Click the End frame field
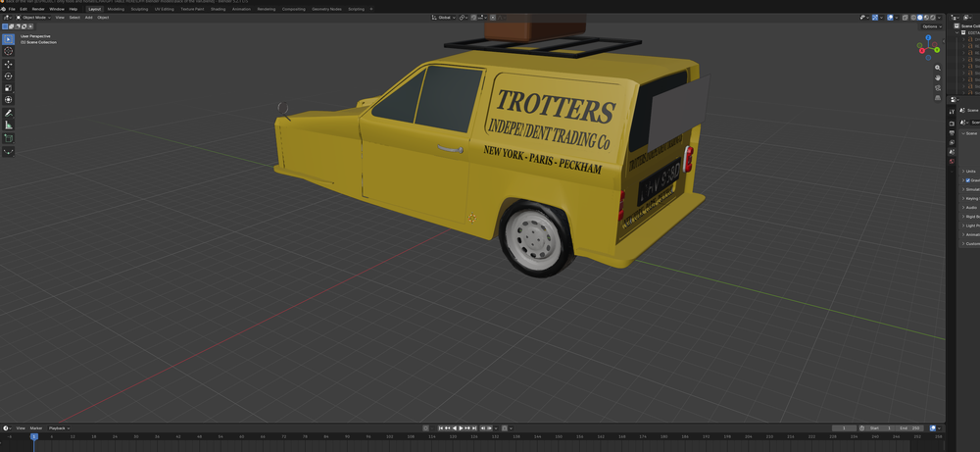Viewport: 980px width, 452px height. click(910, 428)
